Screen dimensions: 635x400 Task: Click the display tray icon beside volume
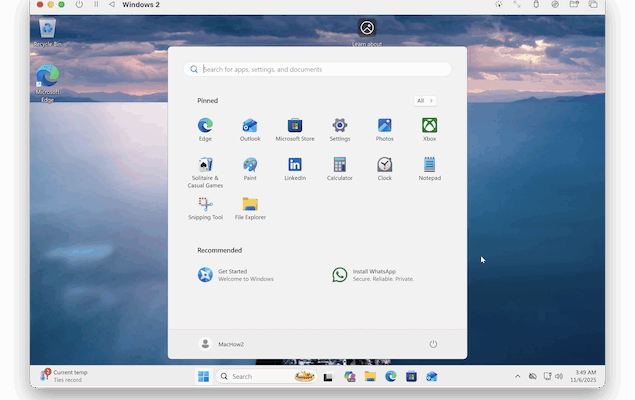pyautogui.click(x=547, y=377)
